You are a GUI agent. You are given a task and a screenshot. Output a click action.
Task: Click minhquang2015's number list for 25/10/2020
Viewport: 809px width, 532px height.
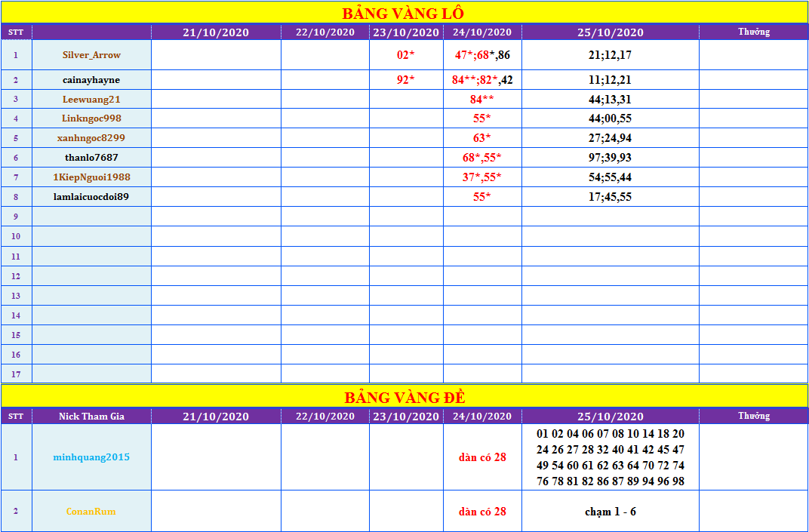(x=610, y=457)
